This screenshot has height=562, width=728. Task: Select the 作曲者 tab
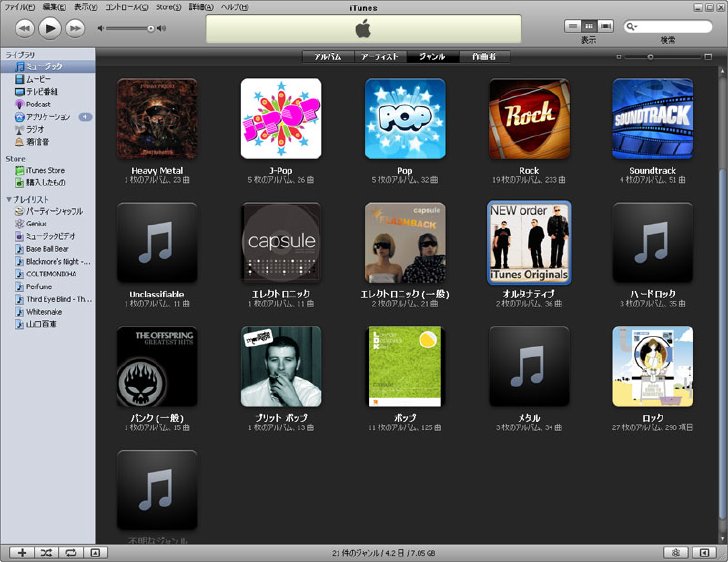point(484,57)
